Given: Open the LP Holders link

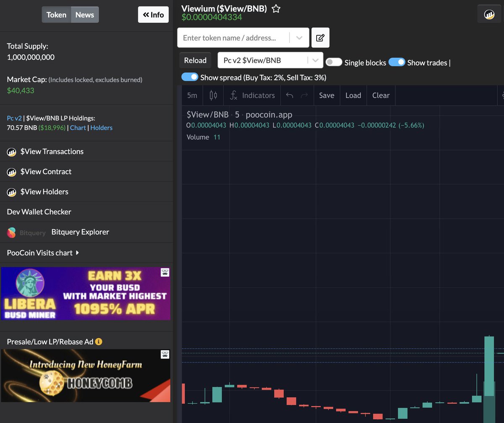Looking at the screenshot, I should coord(101,127).
